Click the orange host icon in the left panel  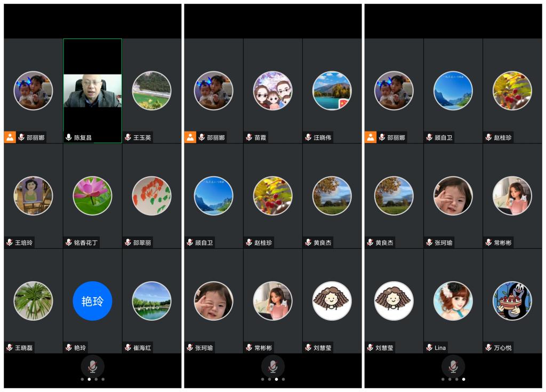tap(10, 137)
